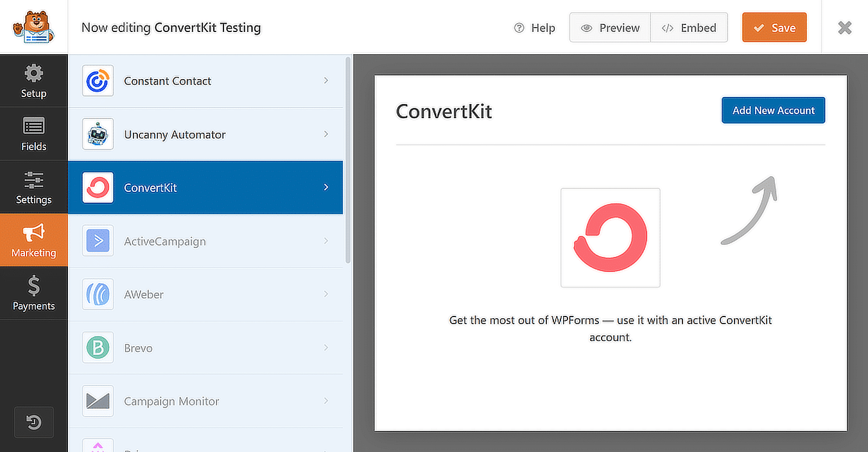Click the Brevo logo icon

(x=98, y=347)
